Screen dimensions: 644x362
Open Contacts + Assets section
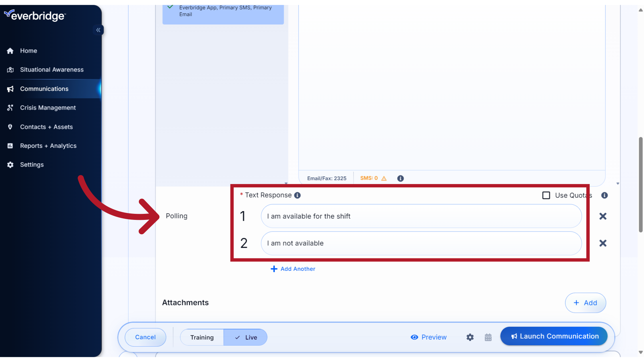tap(46, 126)
